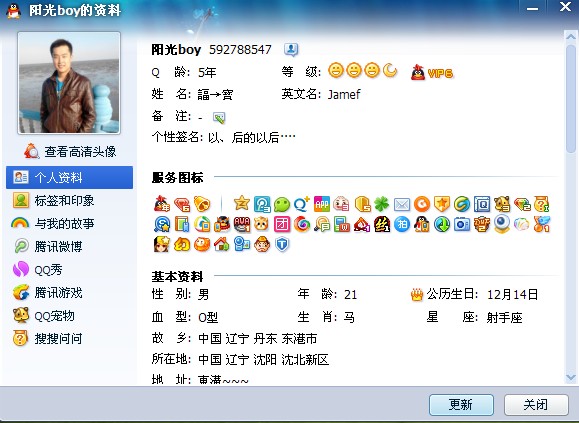Click the scrollbar down arrow
579x423 pixels.
tap(571, 377)
